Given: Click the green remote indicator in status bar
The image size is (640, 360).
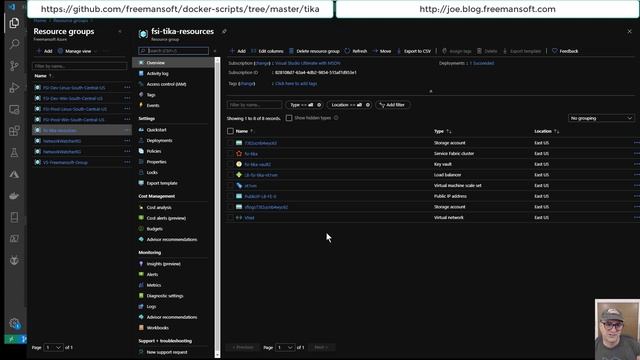Looking at the screenshot, I should (x=11, y=339).
